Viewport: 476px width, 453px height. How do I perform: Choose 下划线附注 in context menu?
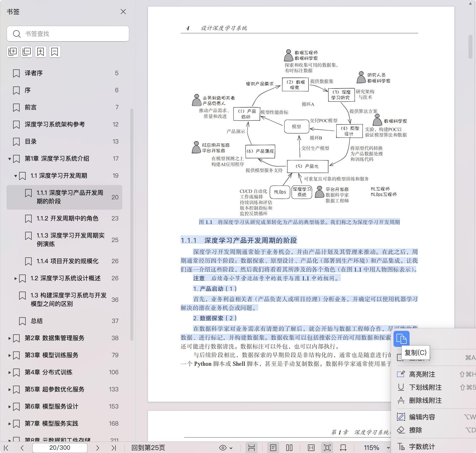coord(425,387)
